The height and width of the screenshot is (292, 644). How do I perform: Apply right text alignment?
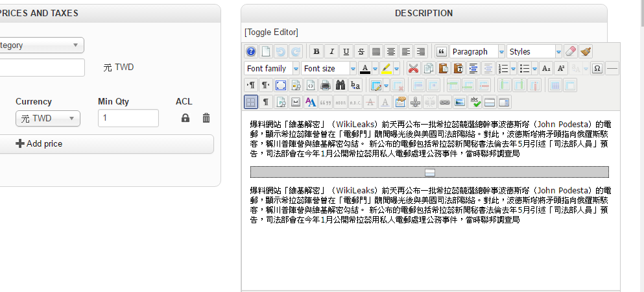(420, 51)
